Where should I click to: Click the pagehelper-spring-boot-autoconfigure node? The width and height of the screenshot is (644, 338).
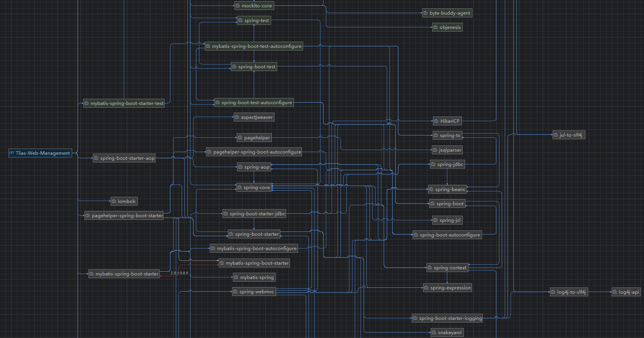(x=254, y=152)
